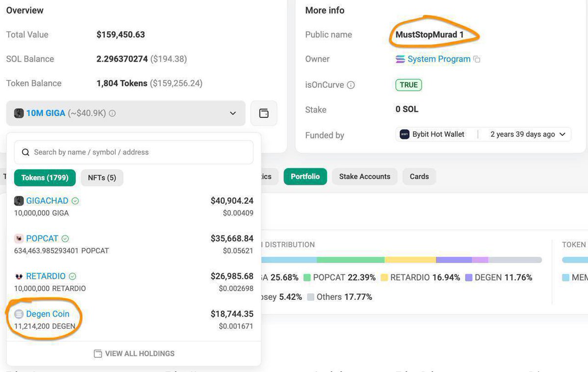Click the info icon next to ~$40.9K

112,113
